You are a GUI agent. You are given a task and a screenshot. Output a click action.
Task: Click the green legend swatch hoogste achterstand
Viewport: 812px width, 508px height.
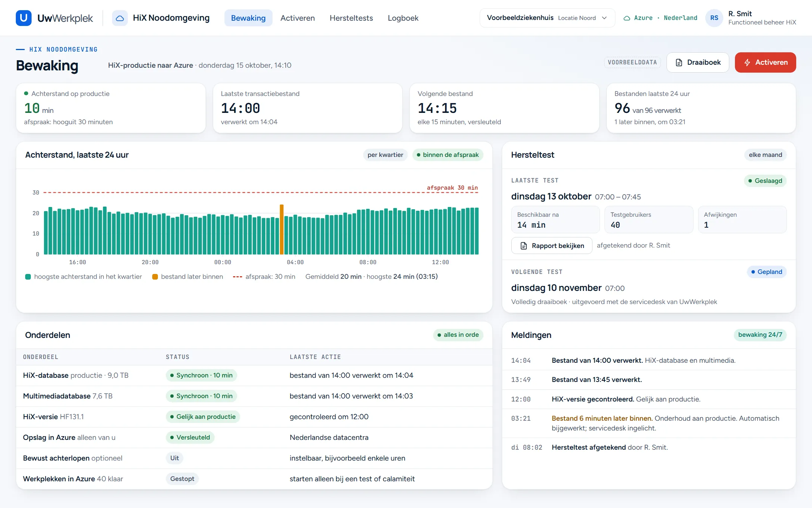coord(28,277)
